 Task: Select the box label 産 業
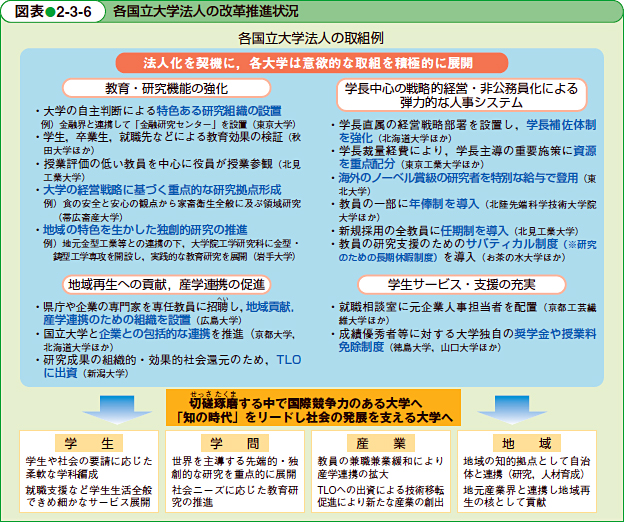(381, 443)
